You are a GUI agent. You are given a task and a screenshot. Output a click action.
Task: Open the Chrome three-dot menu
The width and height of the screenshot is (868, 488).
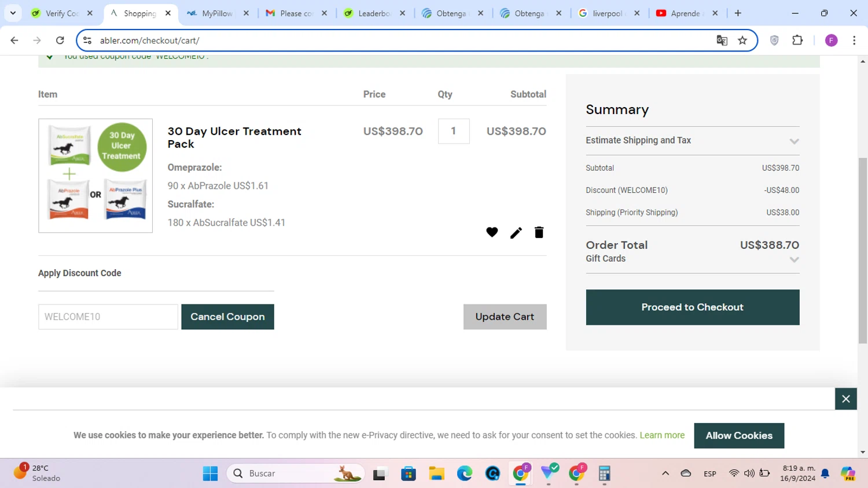point(854,41)
